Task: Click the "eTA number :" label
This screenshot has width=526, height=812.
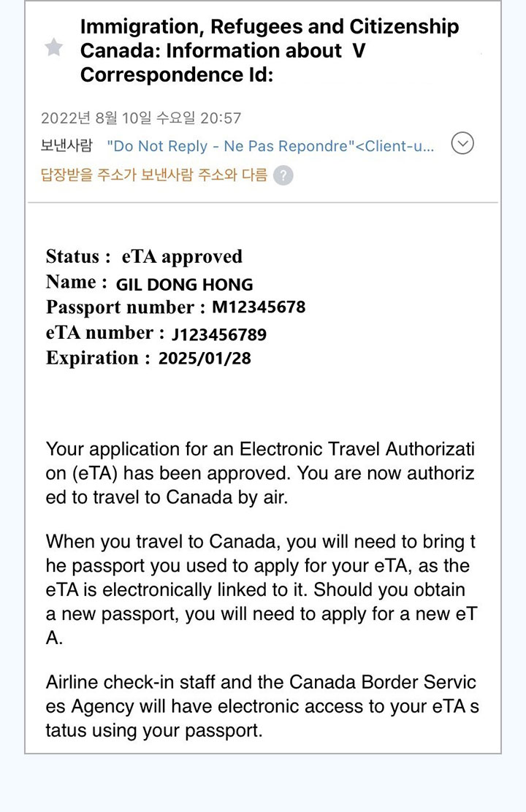Action: 100,333
